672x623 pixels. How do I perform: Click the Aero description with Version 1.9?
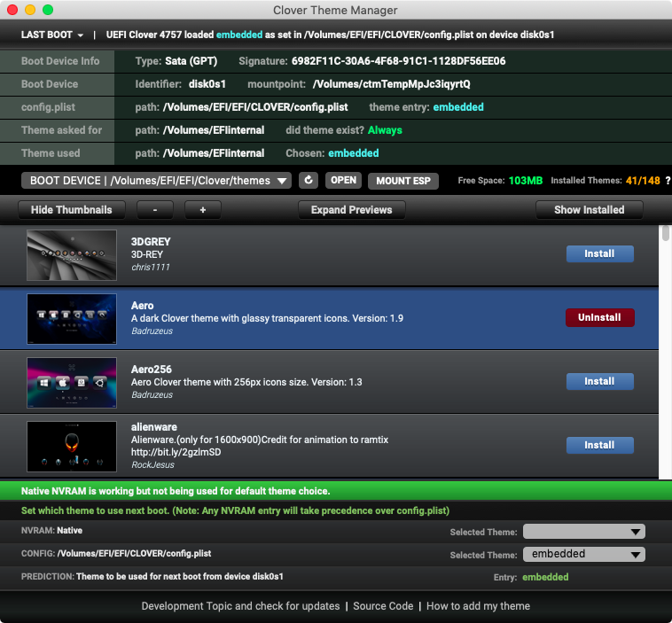click(267, 318)
